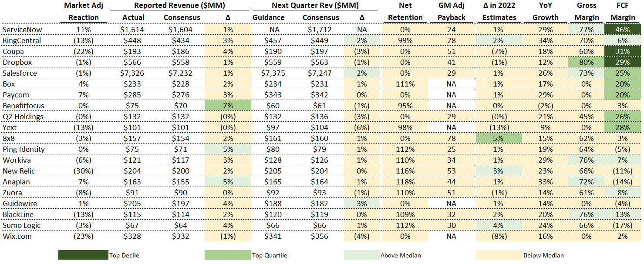Click the Below Median legend color swatch
644x264 pixels.
[499, 255]
